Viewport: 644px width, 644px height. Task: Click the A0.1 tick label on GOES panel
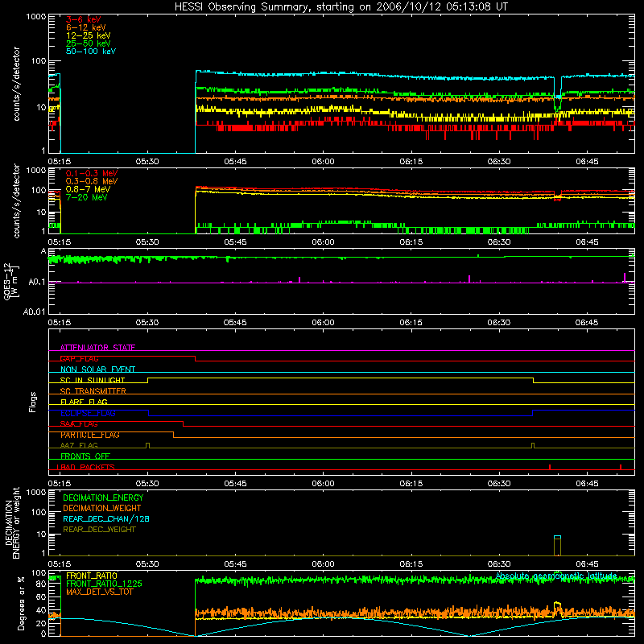37,282
